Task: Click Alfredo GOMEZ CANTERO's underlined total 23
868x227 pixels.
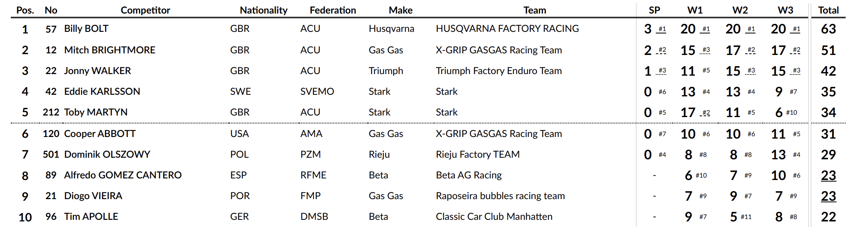Action: (x=828, y=176)
